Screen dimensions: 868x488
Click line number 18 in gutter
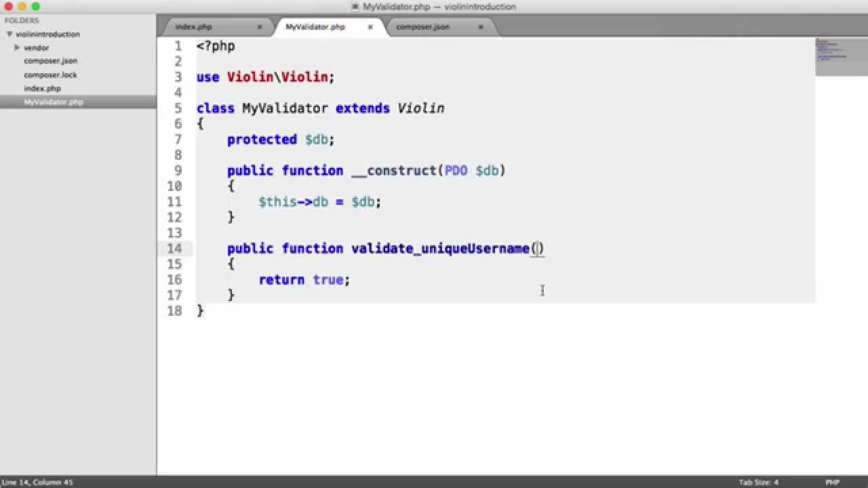(174, 310)
